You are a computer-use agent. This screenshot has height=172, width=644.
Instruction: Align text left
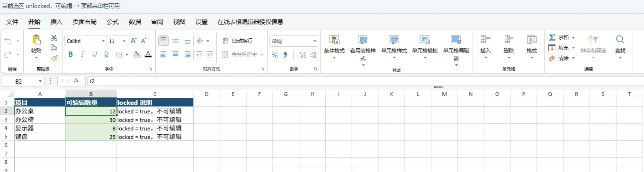pos(163,54)
